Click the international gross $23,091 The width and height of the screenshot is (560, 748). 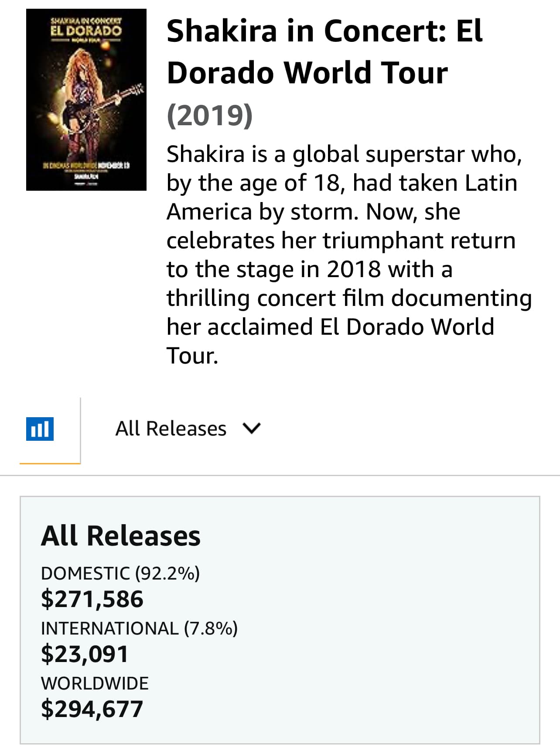[85, 654]
